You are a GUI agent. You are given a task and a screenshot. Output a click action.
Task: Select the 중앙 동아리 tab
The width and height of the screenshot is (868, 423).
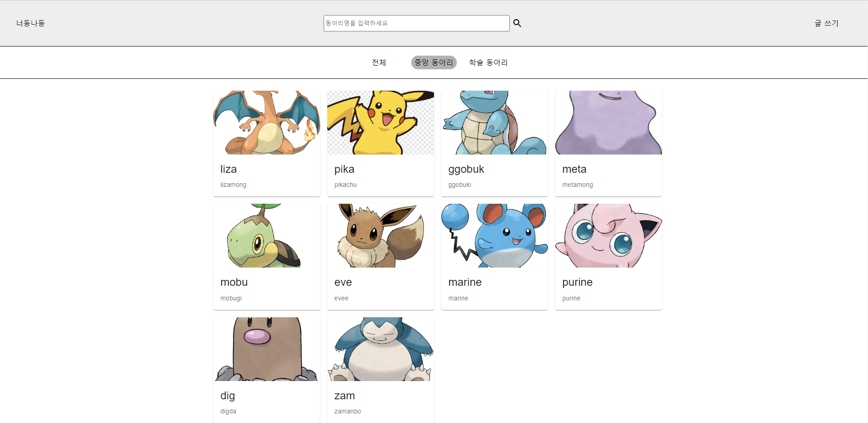434,62
